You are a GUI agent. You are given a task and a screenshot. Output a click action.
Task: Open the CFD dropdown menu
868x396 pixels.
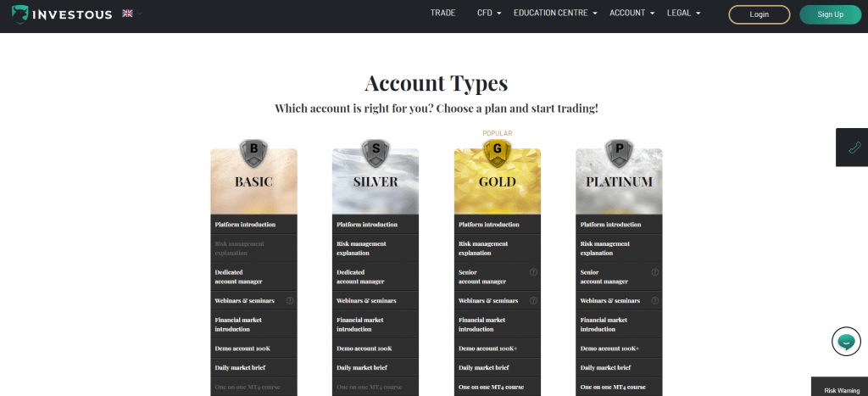(x=489, y=14)
